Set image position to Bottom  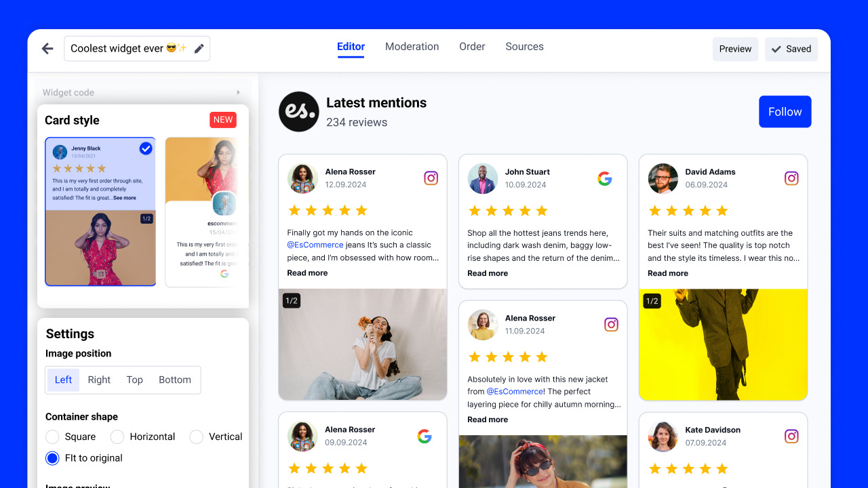coord(175,380)
